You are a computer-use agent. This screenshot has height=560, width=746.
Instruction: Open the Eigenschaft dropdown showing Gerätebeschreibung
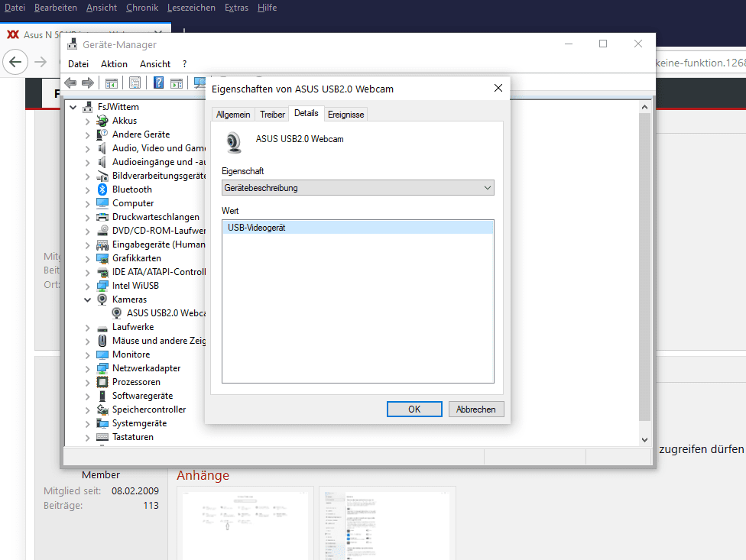tap(358, 188)
